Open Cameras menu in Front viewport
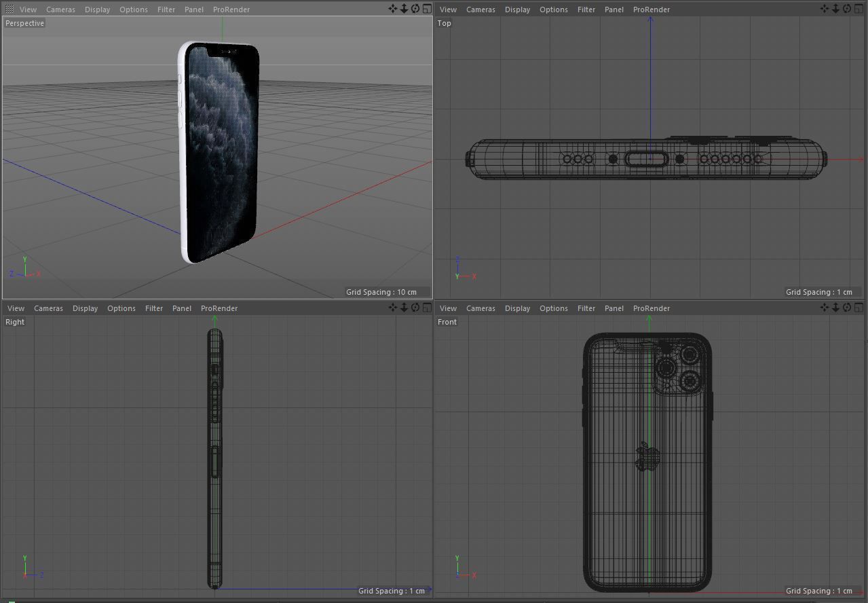This screenshot has width=868, height=603. 480,308
